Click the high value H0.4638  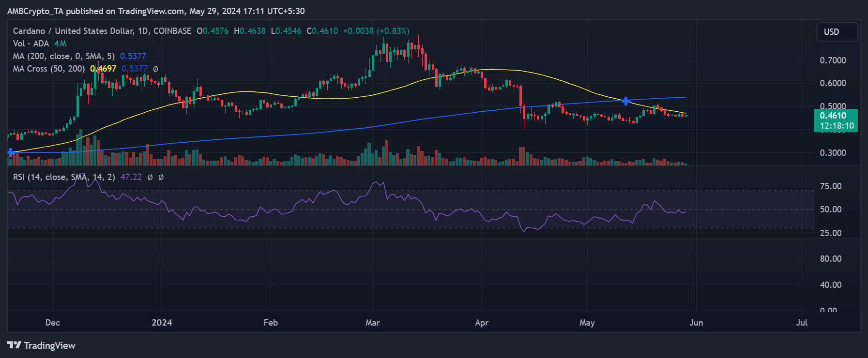[250, 31]
